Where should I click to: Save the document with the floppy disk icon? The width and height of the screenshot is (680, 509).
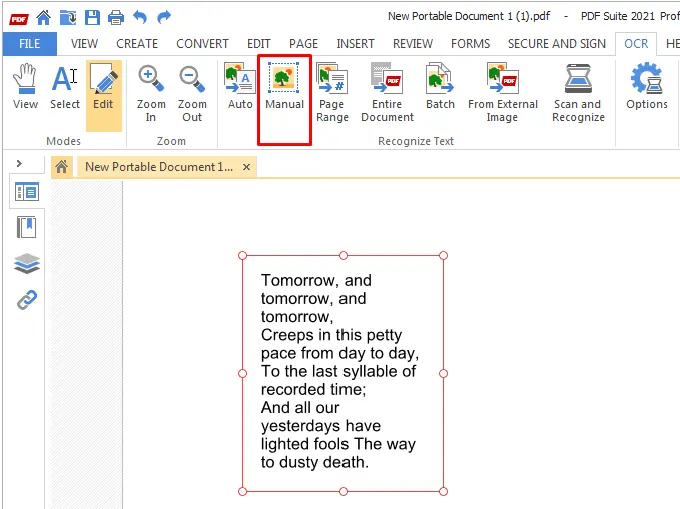[92, 17]
